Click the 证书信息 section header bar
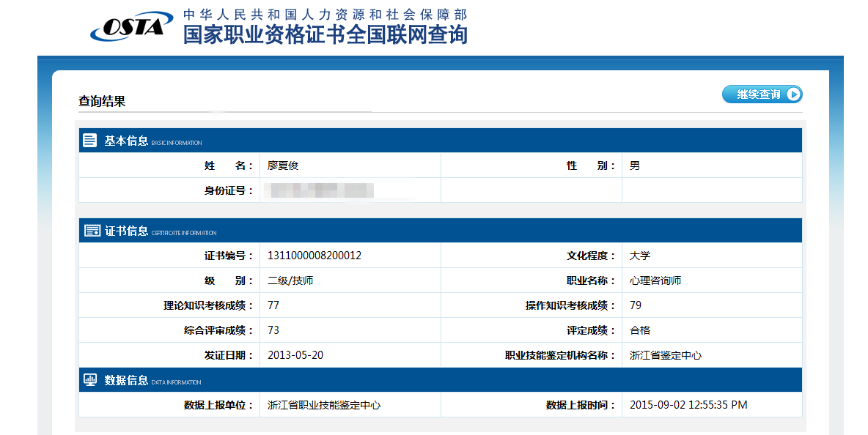Viewport: 868px width, 435px height. tap(440, 231)
